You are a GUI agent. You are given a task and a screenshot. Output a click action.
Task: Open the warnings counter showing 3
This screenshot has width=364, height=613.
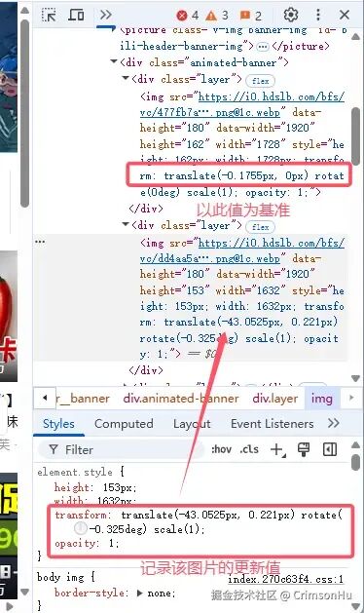click(x=217, y=16)
